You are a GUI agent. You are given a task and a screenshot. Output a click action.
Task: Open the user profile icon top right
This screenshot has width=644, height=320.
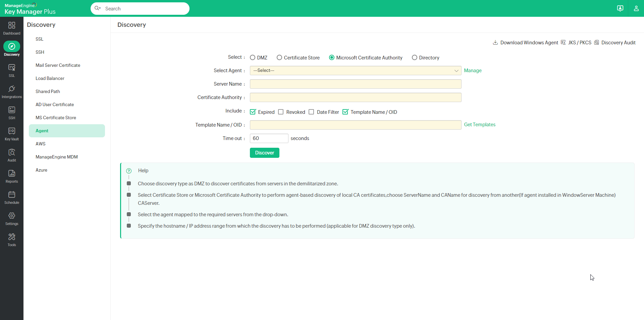coord(637,8)
